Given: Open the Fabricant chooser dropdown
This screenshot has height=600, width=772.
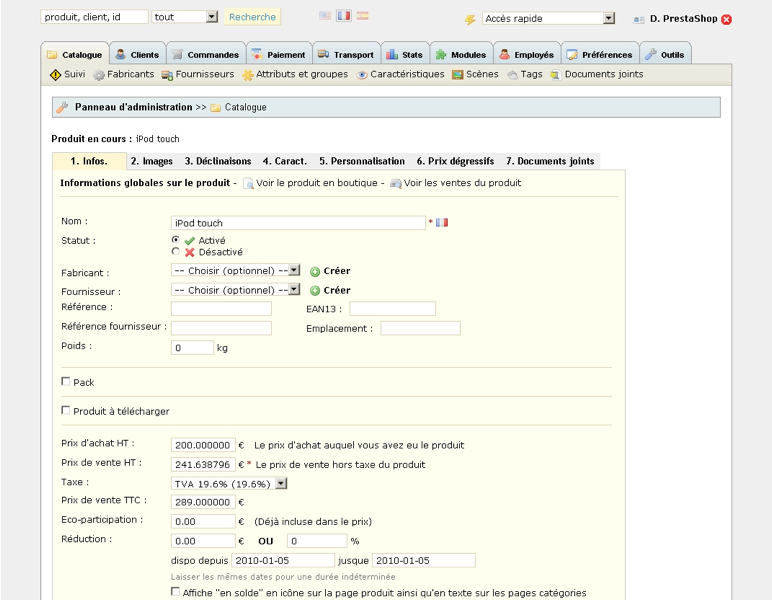Looking at the screenshot, I should [x=235, y=271].
